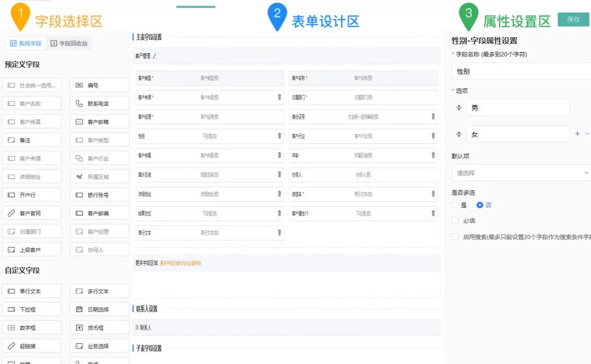Select the 客户官网 hyperlink field

coord(32,212)
